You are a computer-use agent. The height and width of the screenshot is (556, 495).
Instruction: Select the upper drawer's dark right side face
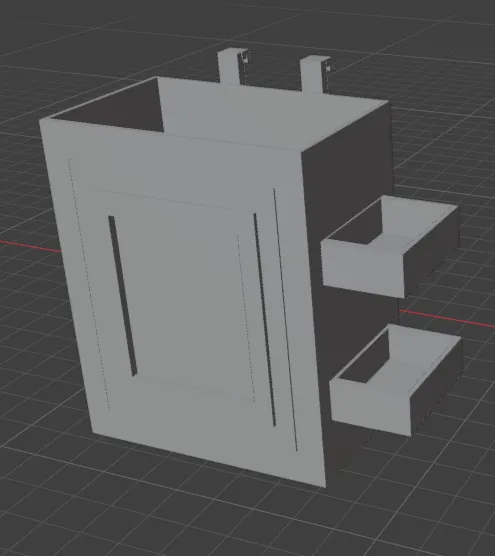(432, 251)
